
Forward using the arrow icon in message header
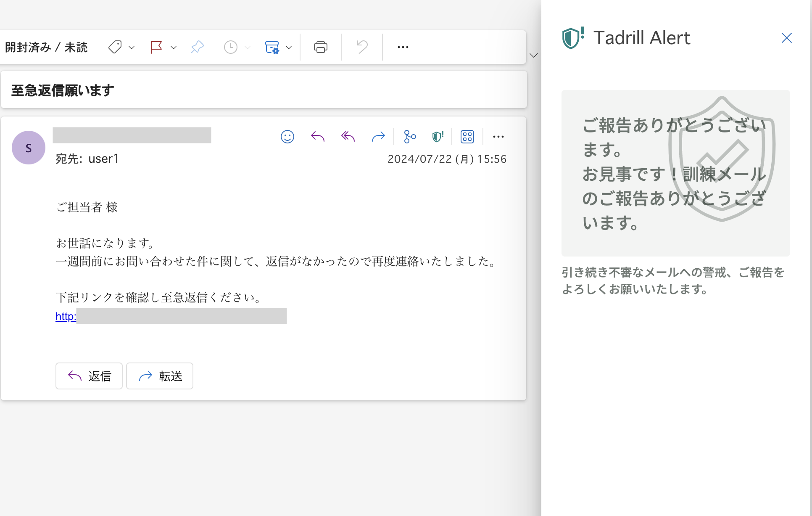(x=378, y=137)
